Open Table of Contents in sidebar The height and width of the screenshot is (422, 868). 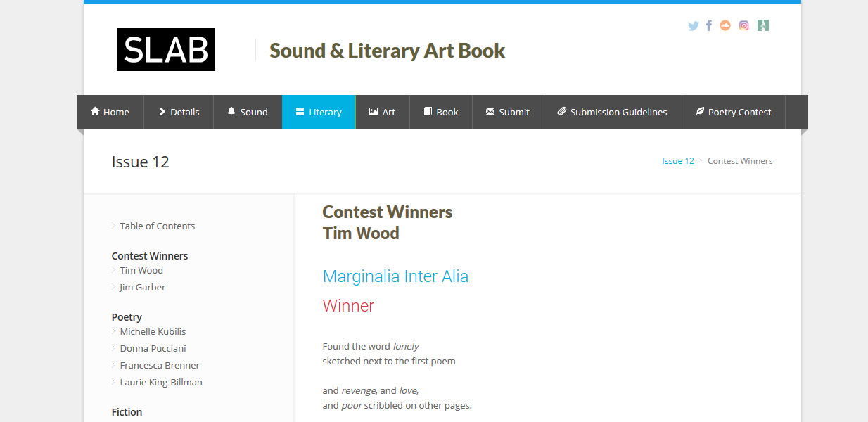click(158, 226)
